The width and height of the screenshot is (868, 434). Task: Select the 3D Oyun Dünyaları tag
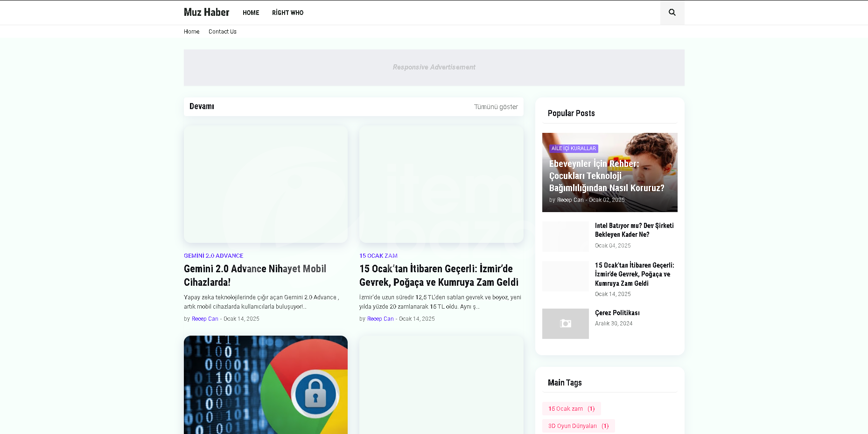579,426
